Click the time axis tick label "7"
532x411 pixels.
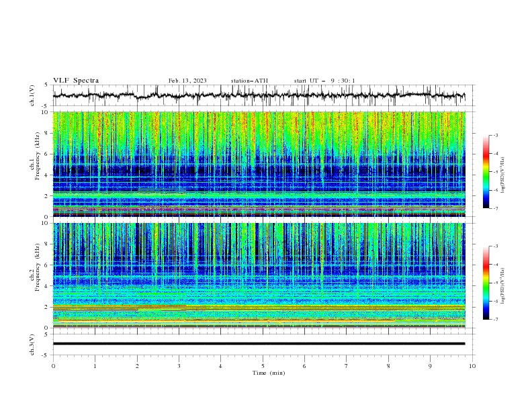pos(347,366)
